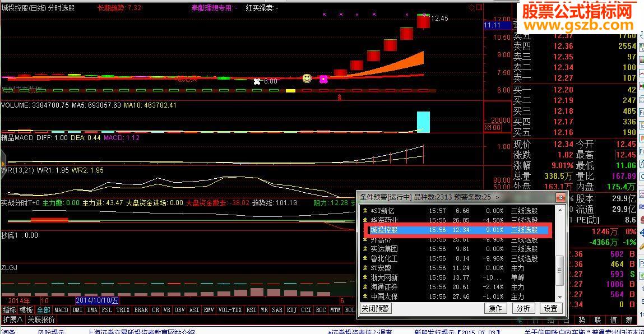644x334 pixels.
Task: Click the alert arrow icon beside 鲁北化工
Action: (365, 258)
